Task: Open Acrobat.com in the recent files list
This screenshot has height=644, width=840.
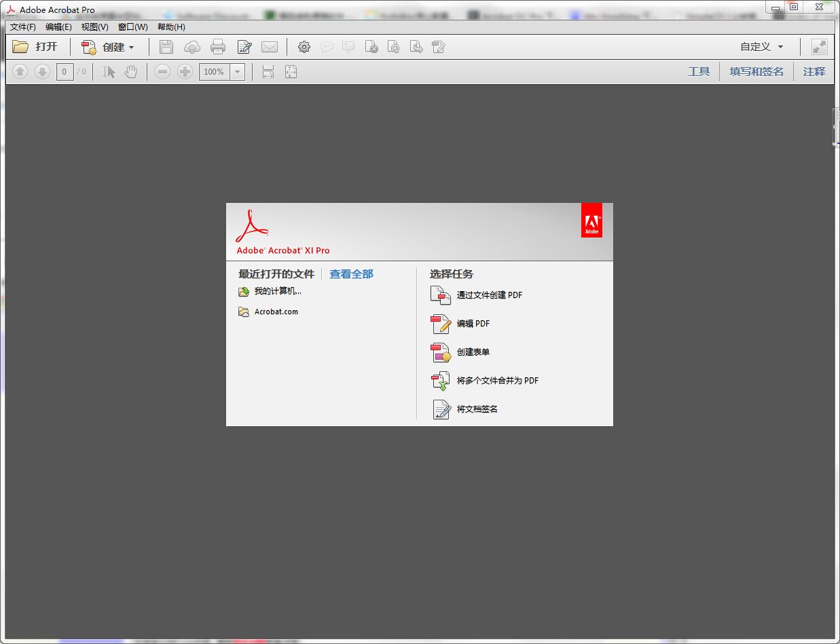Action: [x=276, y=312]
